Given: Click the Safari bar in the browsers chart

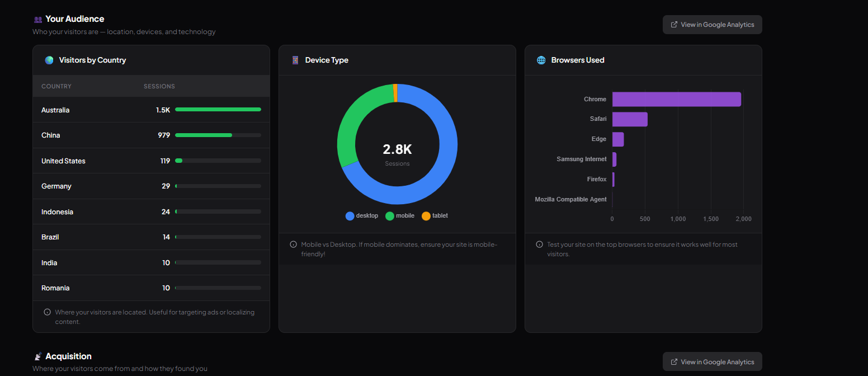Looking at the screenshot, I should (630, 119).
